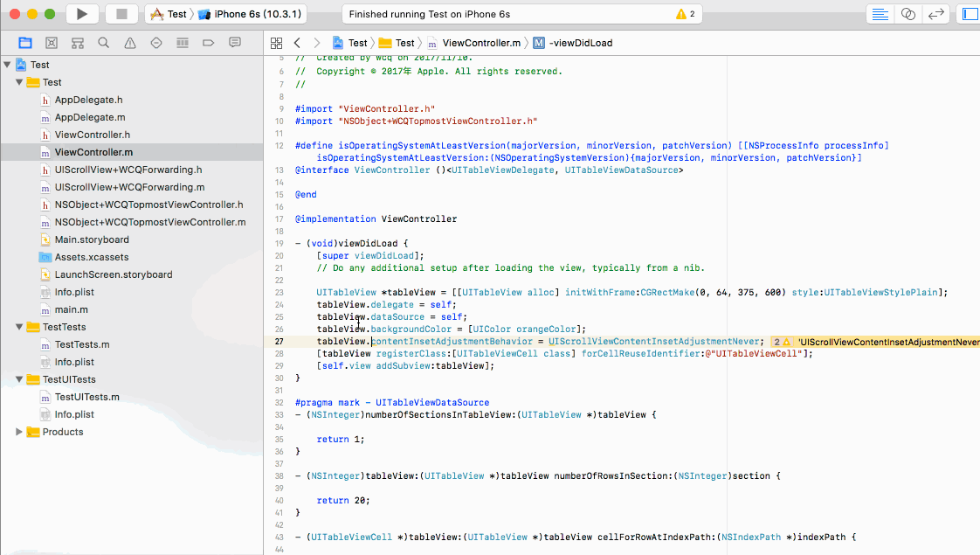Expand the Products folder
The image size is (980, 555).
pos(19,432)
